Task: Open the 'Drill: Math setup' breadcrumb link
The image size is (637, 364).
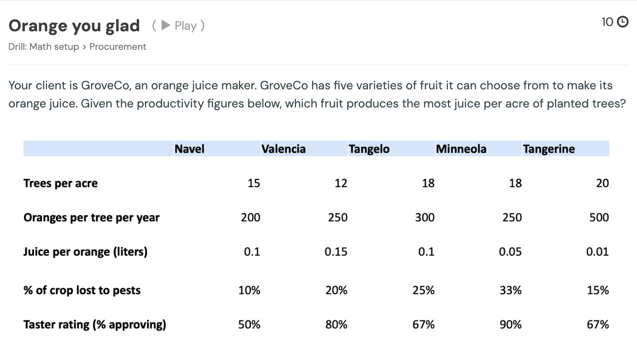Action: [43, 47]
